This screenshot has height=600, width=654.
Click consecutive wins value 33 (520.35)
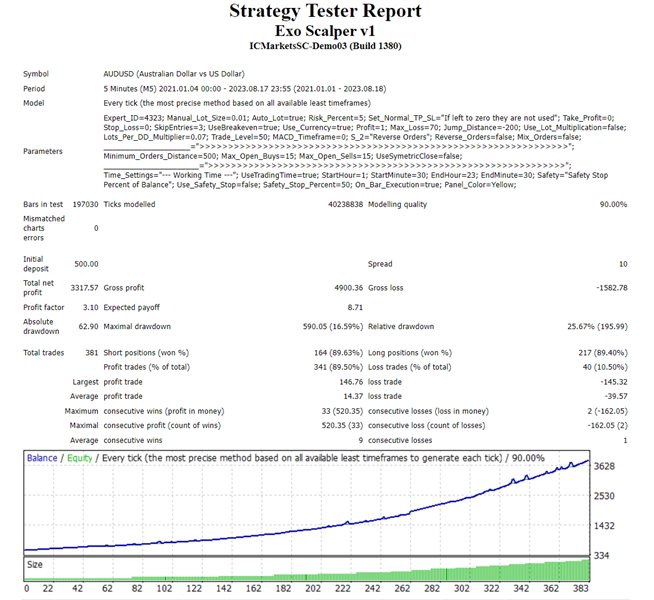(342, 411)
